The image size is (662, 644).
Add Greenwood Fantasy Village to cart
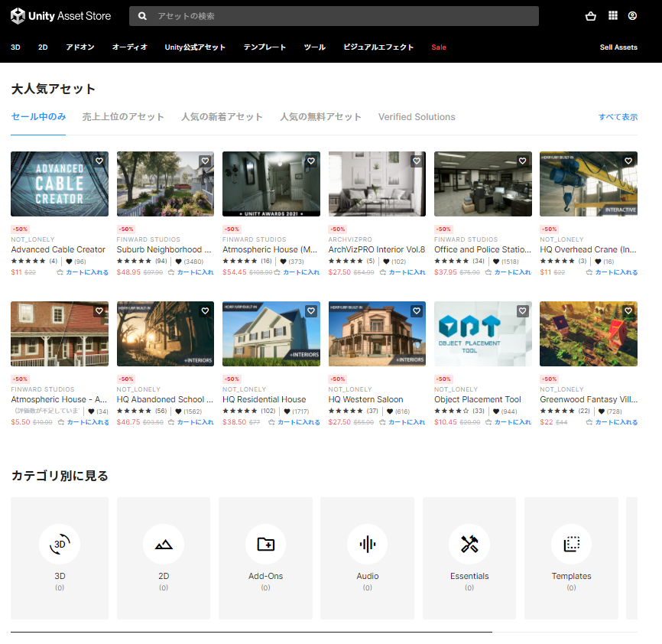[x=612, y=422]
